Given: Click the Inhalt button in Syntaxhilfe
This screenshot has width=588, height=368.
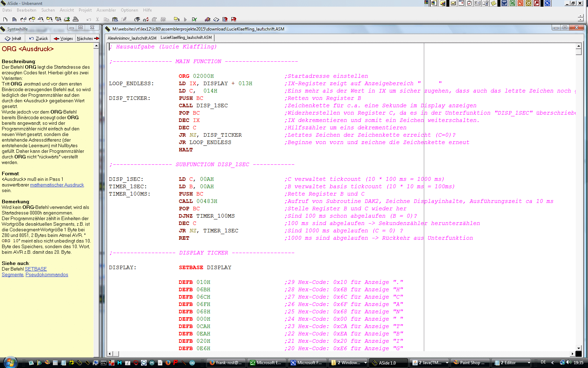Looking at the screenshot, I should coord(13,39).
